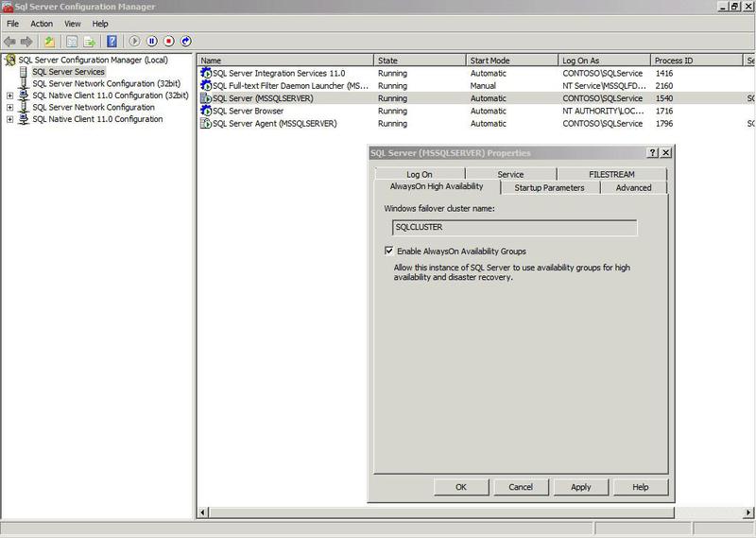Click Process ID value 1540
The image size is (756, 538).
point(664,98)
